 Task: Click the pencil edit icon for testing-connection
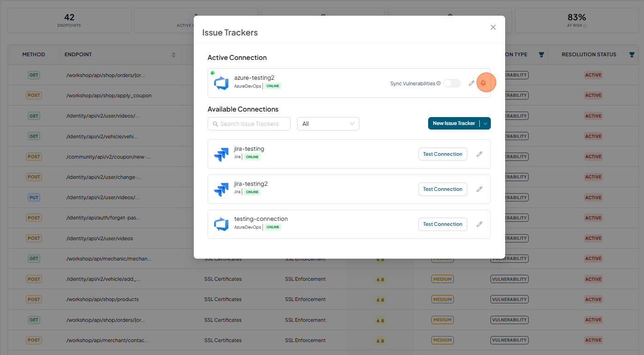(x=479, y=224)
